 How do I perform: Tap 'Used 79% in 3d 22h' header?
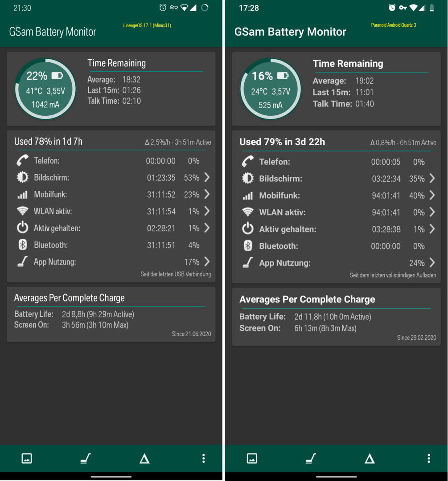[282, 142]
